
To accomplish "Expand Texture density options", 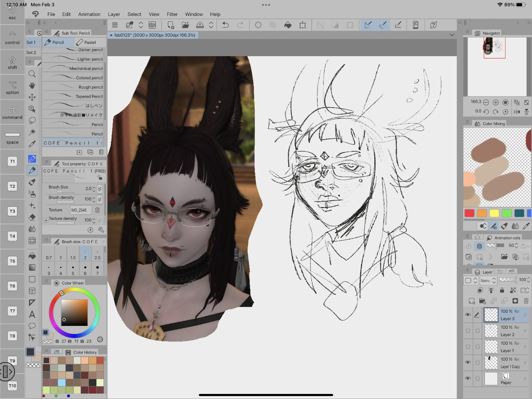I will point(46,220).
